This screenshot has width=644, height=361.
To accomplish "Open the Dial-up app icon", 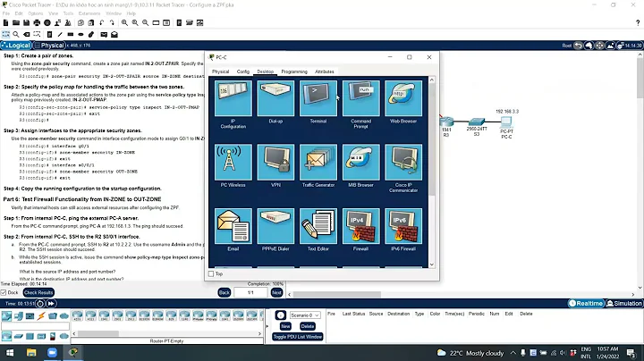I will click(x=275, y=98).
